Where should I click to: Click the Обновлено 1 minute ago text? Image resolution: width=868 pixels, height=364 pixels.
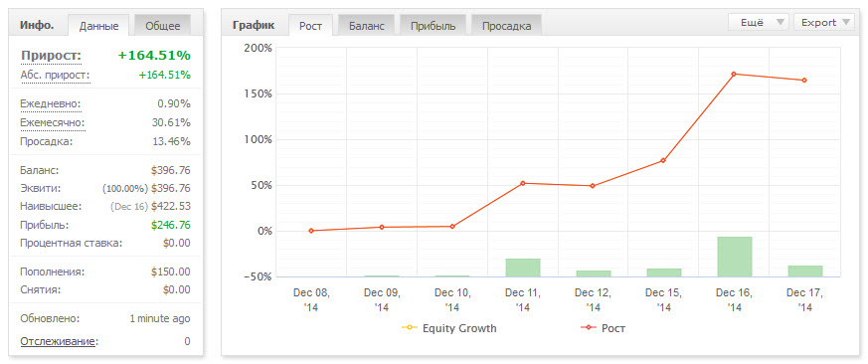tap(160, 319)
